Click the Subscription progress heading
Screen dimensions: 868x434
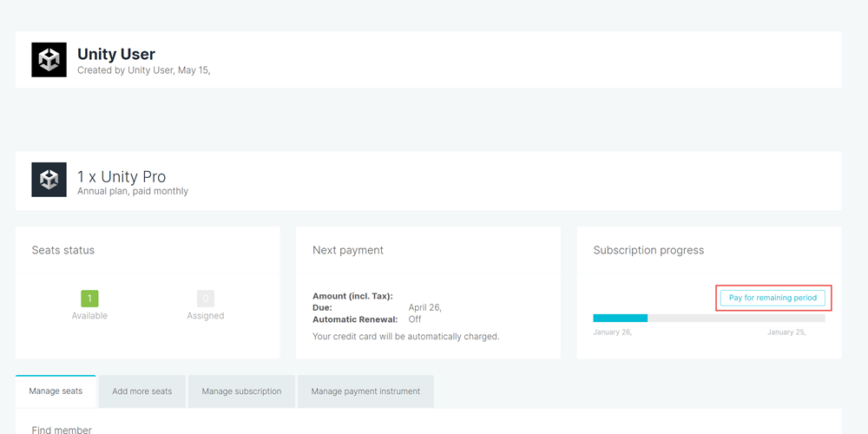pos(648,250)
